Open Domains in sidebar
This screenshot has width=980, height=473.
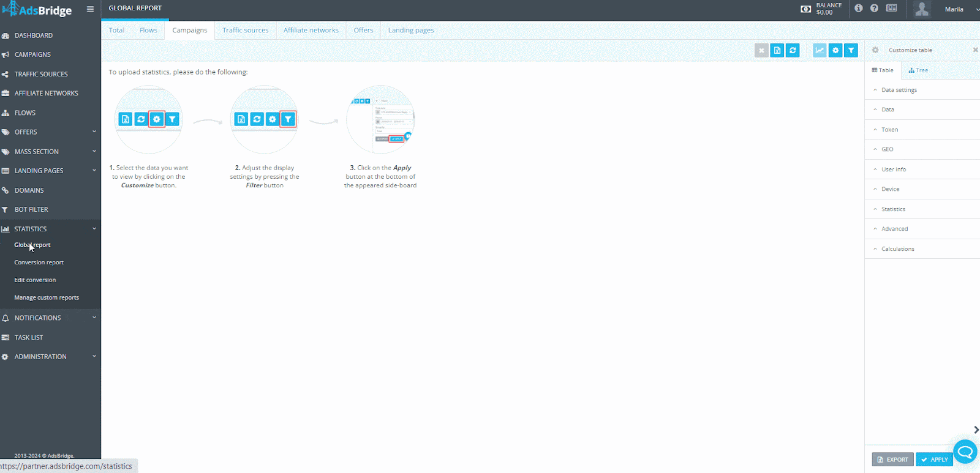[x=50, y=190]
